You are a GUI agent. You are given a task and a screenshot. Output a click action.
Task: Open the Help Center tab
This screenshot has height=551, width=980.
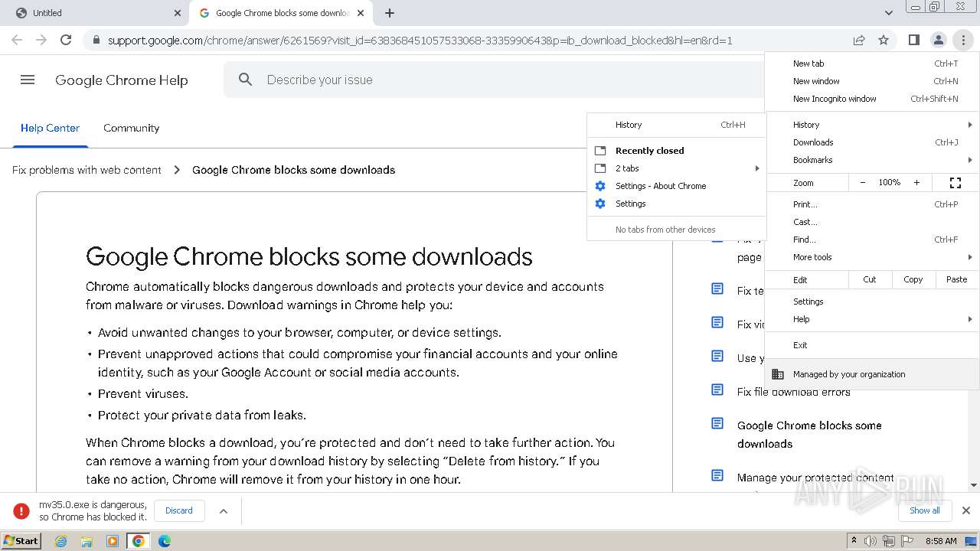(50, 128)
